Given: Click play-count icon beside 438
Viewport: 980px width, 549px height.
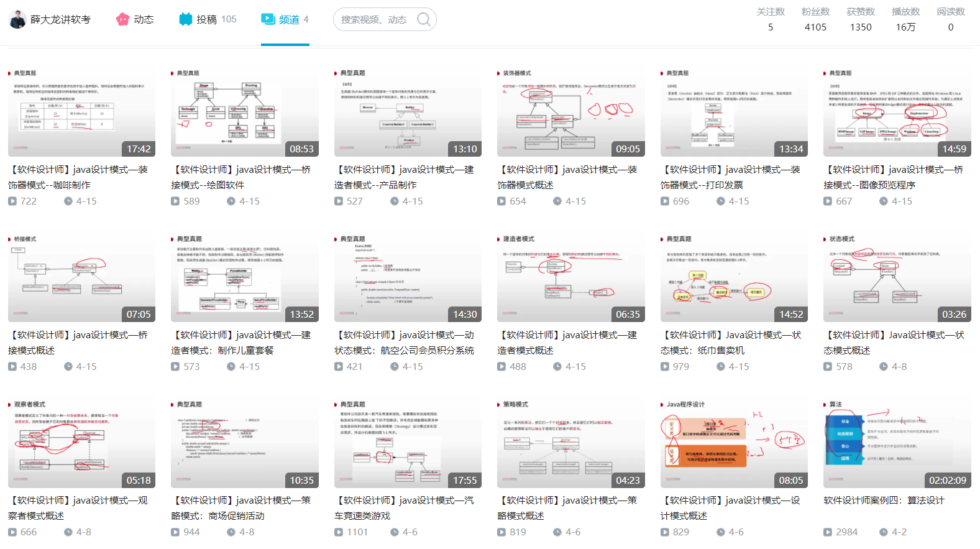Looking at the screenshot, I should (12, 367).
